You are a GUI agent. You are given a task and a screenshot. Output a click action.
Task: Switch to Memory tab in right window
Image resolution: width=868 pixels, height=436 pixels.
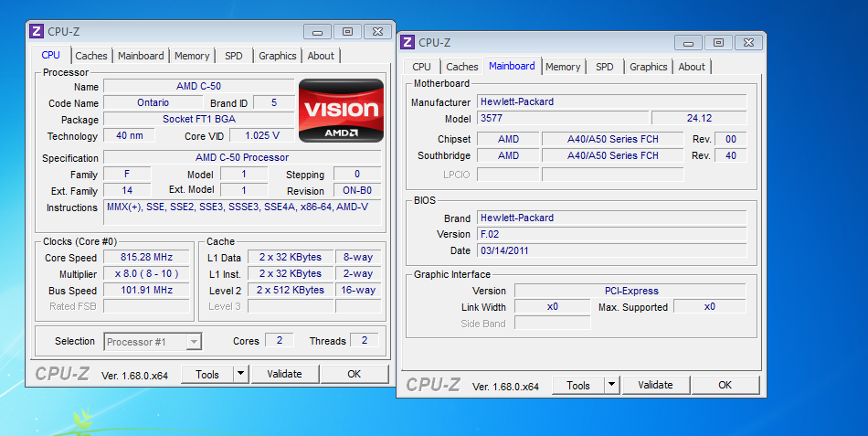tap(563, 67)
